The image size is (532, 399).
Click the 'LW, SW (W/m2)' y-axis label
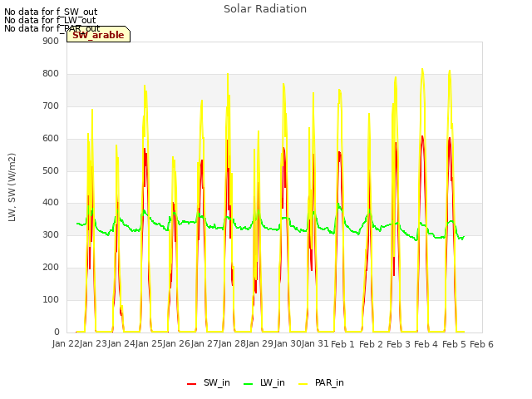click(12, 187)
